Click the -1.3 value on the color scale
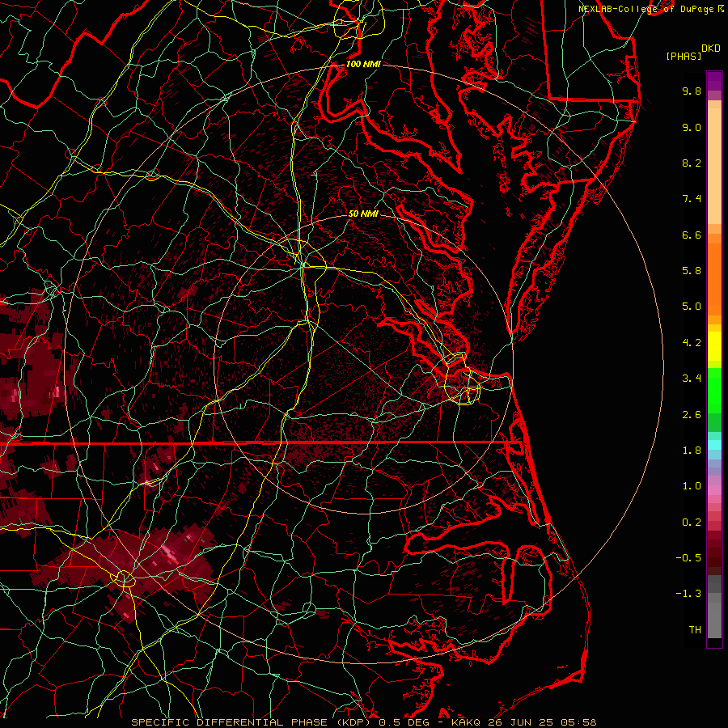Screen dimensions: 728x728 click(x=688, y=594)
